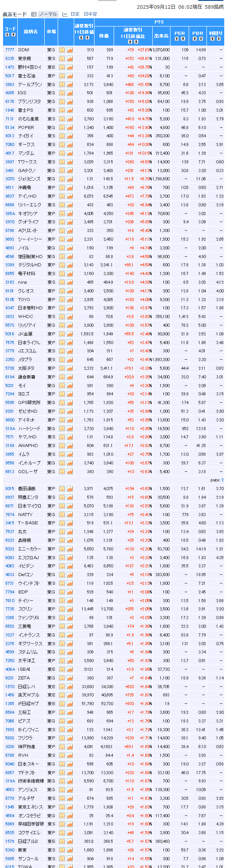Open book icon for イビデン row

pyautogui.click(x=62, y=566)
